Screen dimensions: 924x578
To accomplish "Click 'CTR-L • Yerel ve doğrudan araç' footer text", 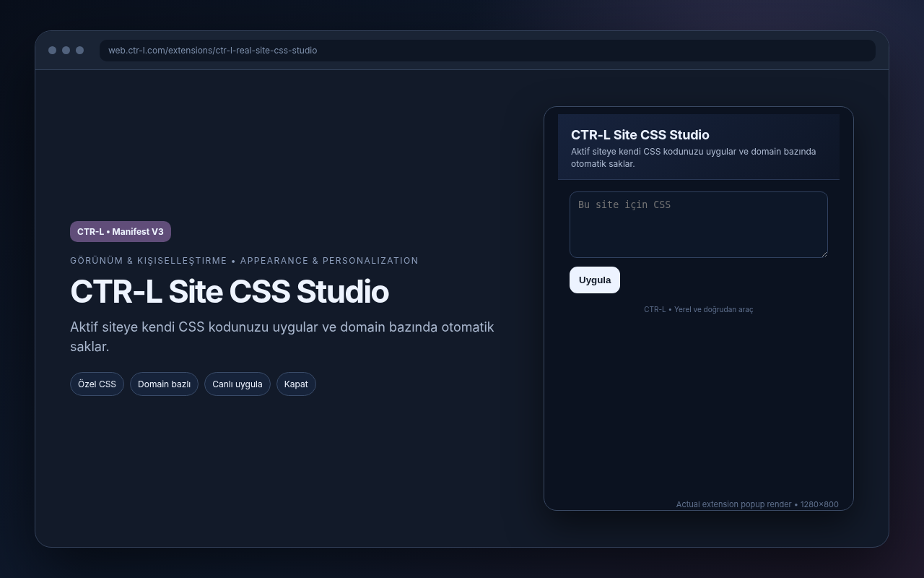I will [698, 309].
